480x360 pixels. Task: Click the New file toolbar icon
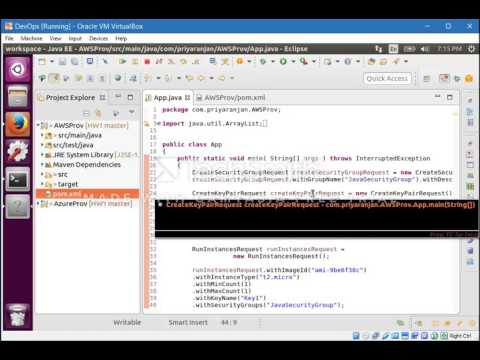click(x=42, y=61)
